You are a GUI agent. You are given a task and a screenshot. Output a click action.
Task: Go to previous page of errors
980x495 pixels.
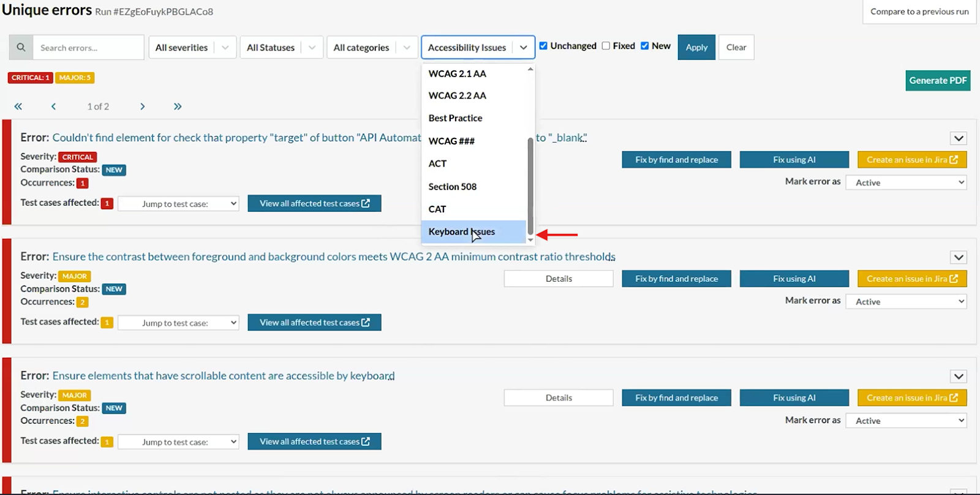click(x=54, y=107)
